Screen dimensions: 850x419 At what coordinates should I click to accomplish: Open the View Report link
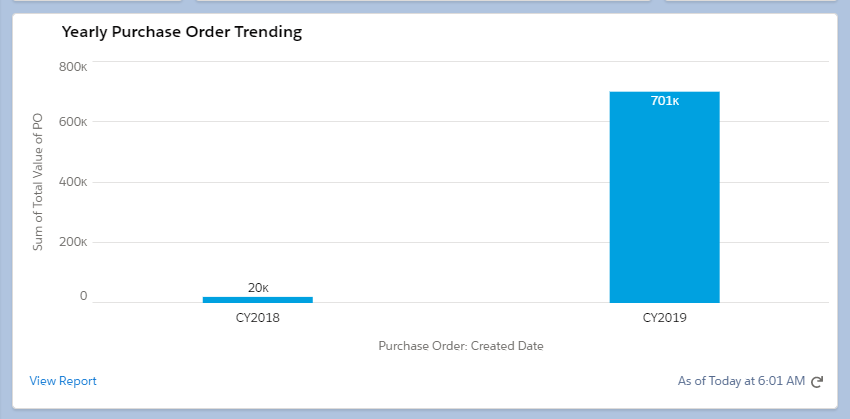pyautogui.click(x=63, y=381)
